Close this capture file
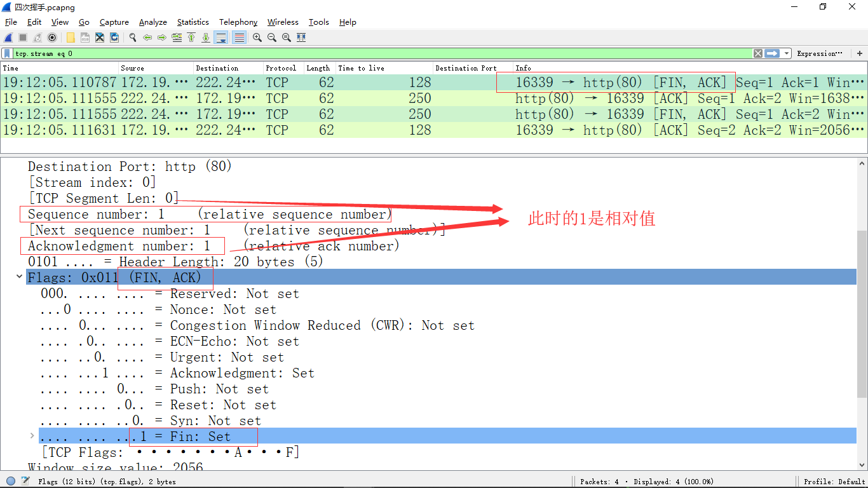 [x=100, y=37]
